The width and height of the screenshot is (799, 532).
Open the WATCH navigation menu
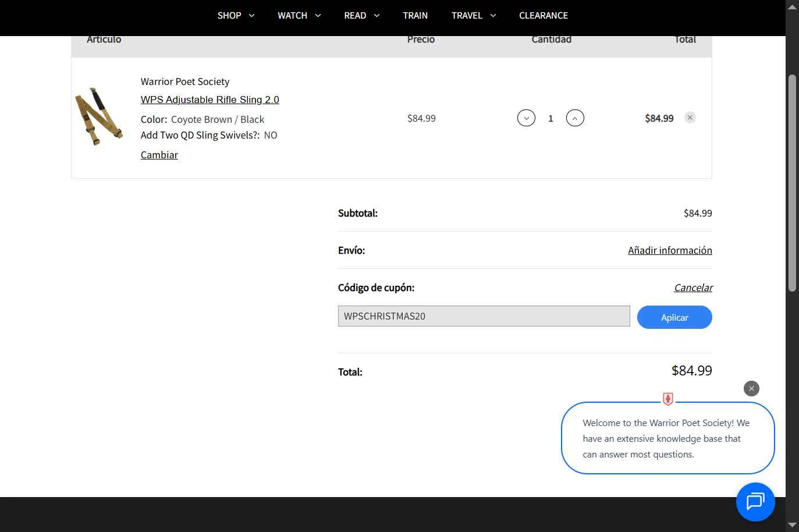[292, 16]
